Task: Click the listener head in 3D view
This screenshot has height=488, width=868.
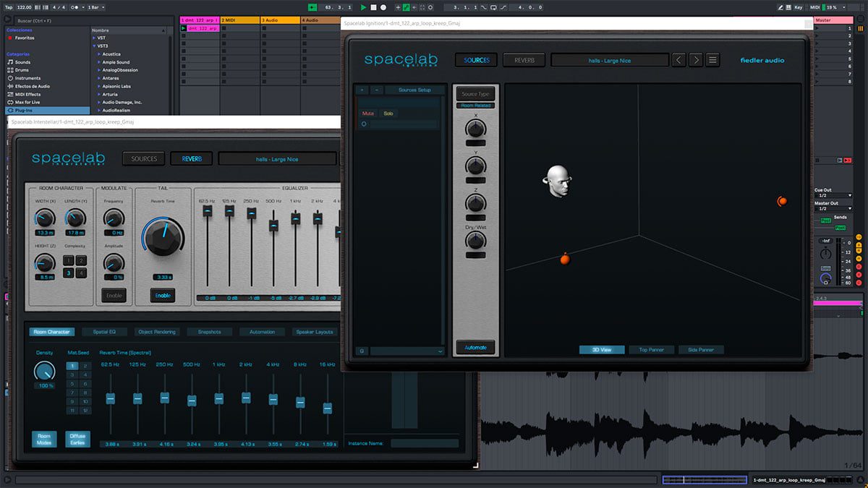Action: [556, 181]
